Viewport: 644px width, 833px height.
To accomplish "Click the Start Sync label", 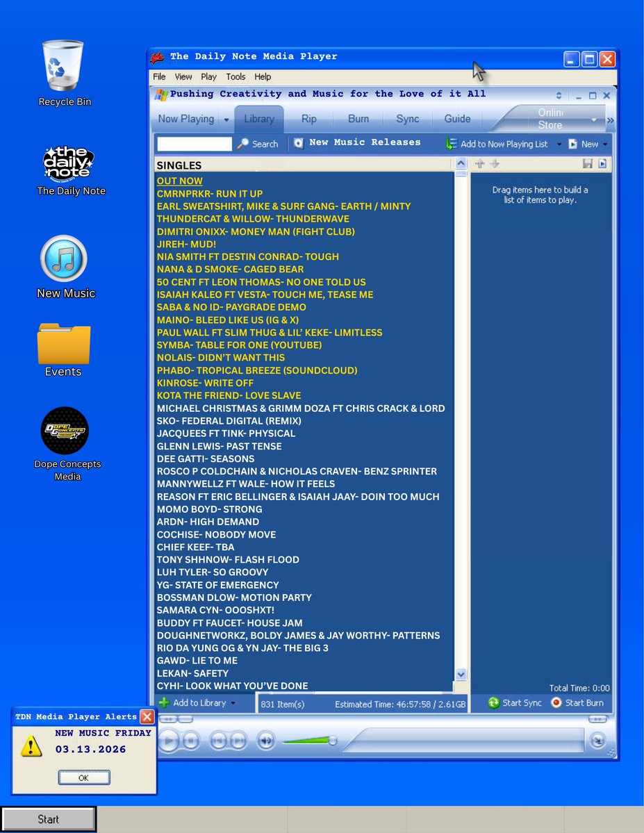I will 522,703.
